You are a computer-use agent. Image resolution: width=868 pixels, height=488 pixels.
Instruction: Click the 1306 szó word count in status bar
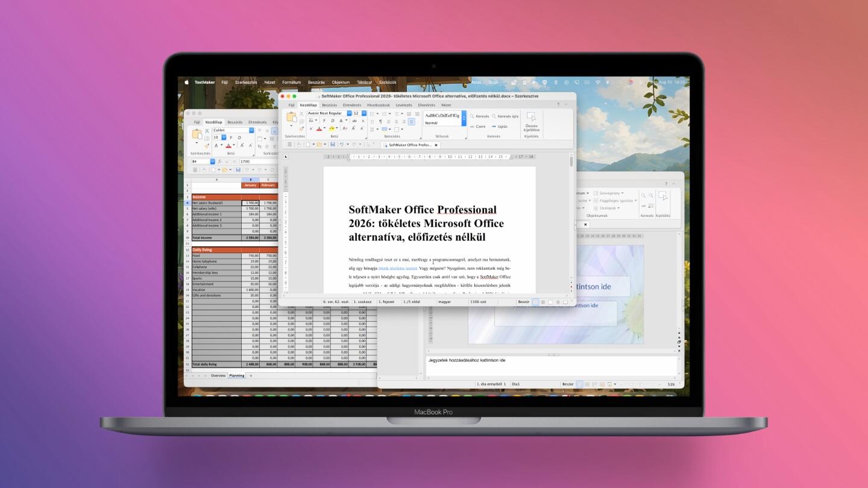click(x=479, y=301)
